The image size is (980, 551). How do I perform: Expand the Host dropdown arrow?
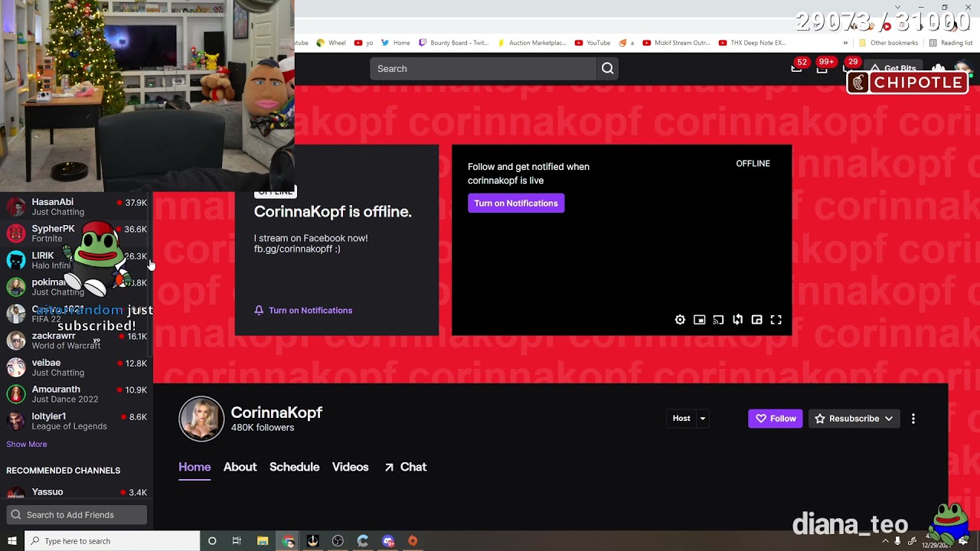pyautogui.click(x=702, y=419)
